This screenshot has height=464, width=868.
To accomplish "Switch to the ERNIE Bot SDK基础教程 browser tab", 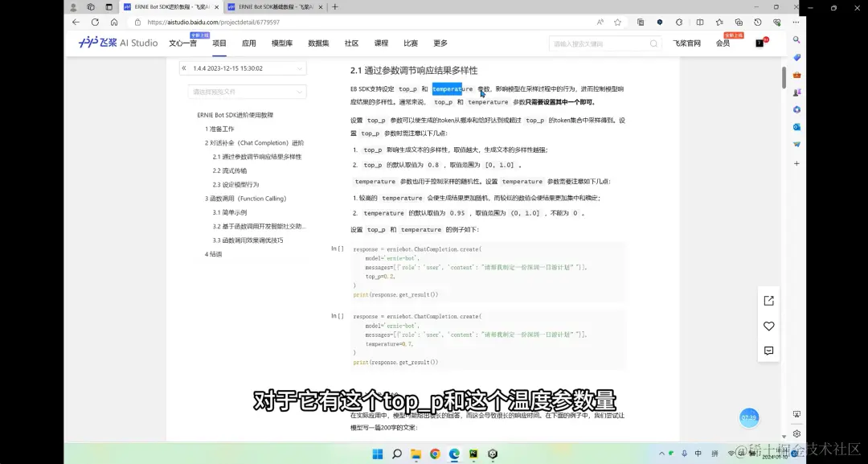I will (x=274, y=7).
